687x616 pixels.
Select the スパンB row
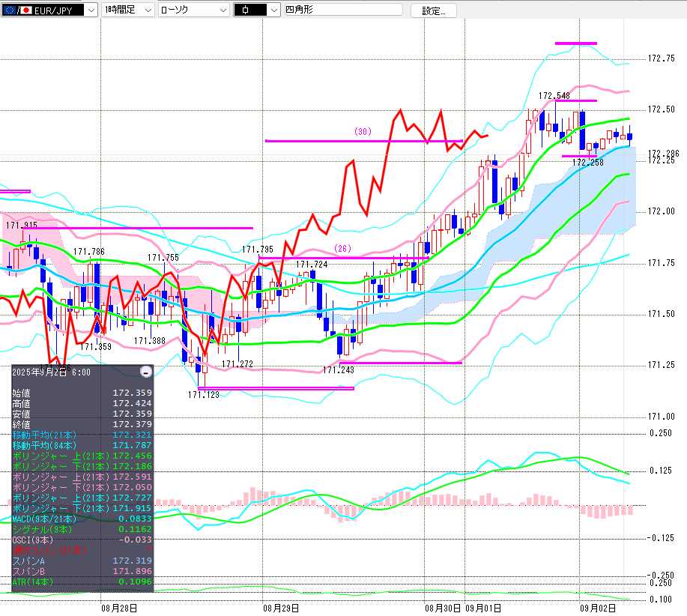(x=82, y=572)
